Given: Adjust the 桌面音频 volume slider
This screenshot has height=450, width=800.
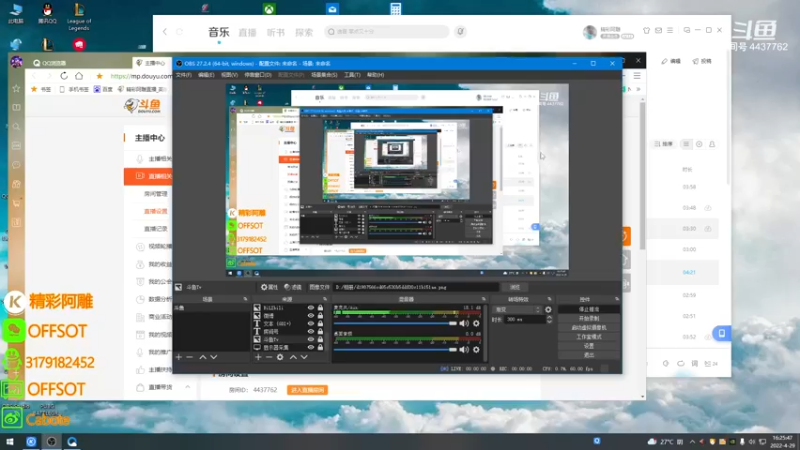Looking at the screenshot, I should pyautogui.click(x=395, y=349).
